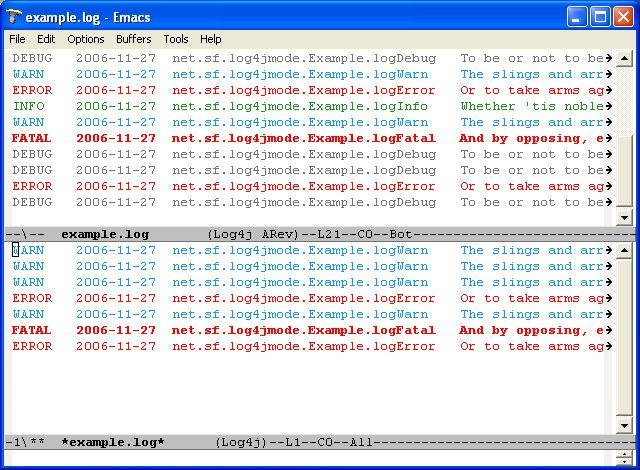Click the (Log4j ARev) mode indicator
Viewport: 640px width, 470px height.
(253, 235)
